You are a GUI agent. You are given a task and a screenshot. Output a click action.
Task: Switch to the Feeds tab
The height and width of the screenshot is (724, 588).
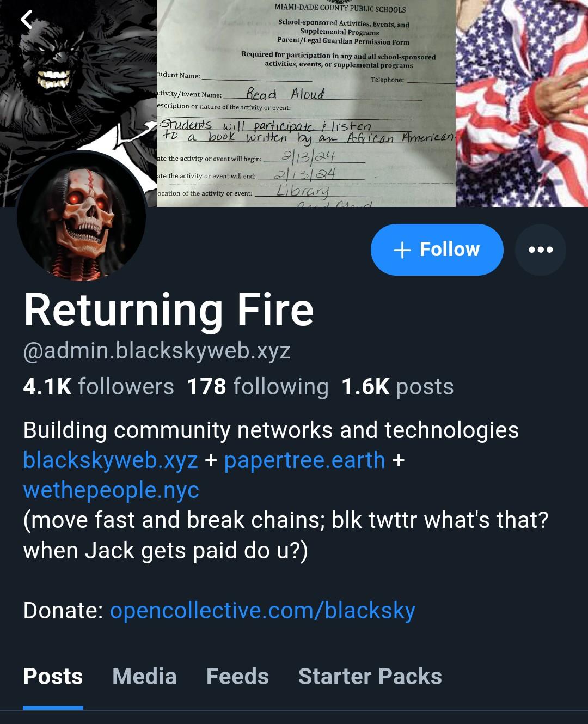237,677
